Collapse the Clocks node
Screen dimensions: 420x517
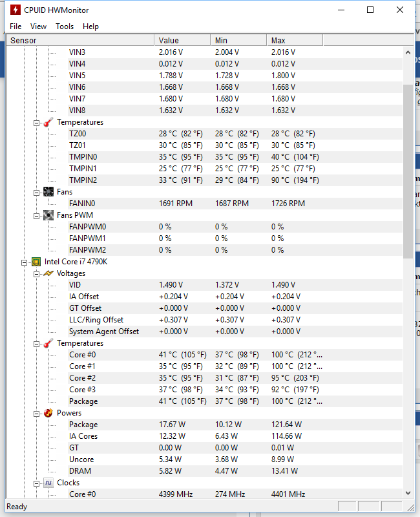click(x=36, y=483)
